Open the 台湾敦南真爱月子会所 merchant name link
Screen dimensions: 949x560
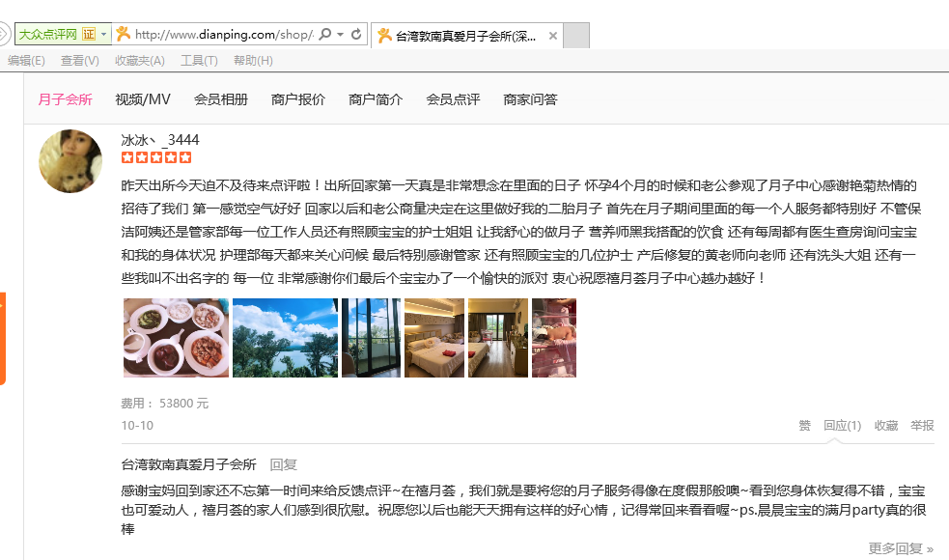[x=189, y=465]
